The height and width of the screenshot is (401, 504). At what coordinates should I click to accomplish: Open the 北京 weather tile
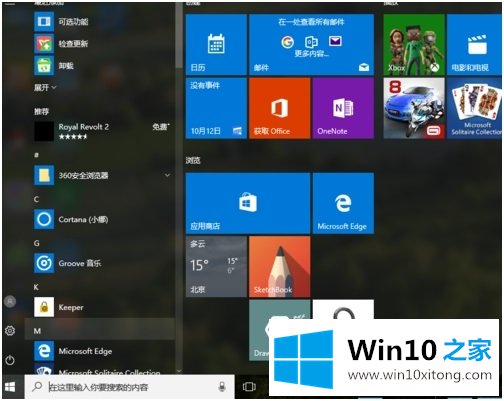216,267
